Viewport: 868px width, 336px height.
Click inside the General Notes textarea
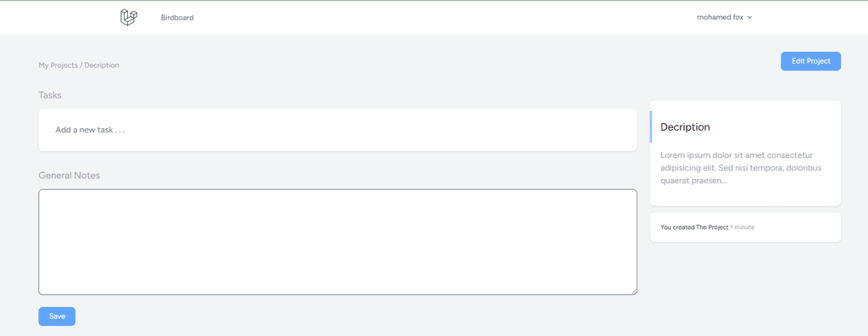pyautogui.click(x=337, y=242)
